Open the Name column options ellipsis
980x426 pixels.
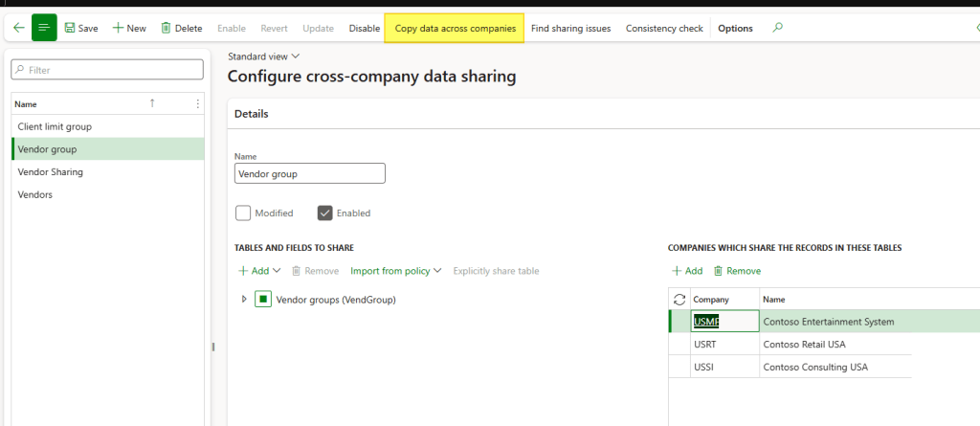tap(198, 103)
